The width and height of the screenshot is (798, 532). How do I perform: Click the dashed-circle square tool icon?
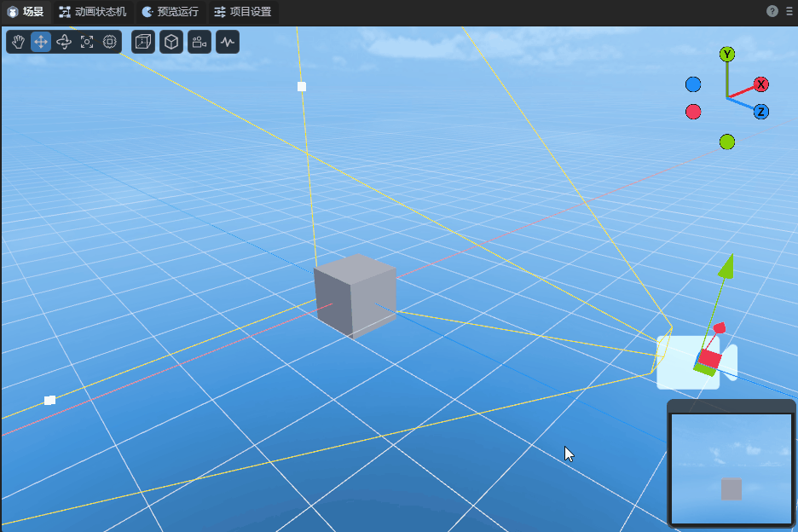click(x=110, y=42)
